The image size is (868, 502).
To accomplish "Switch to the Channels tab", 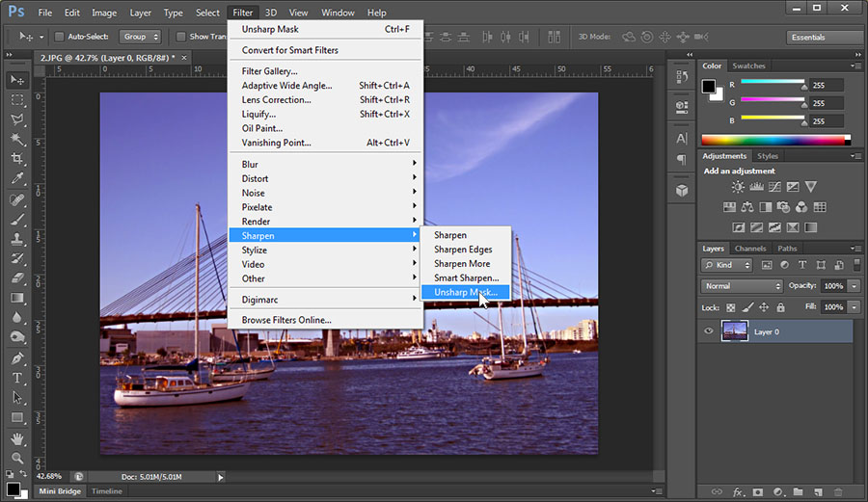I will tap(750, 249).
